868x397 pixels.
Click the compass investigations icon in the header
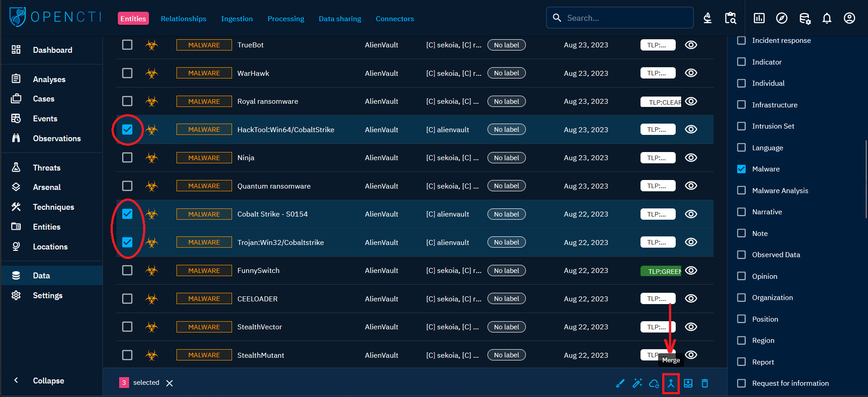[x=781, y=18]
